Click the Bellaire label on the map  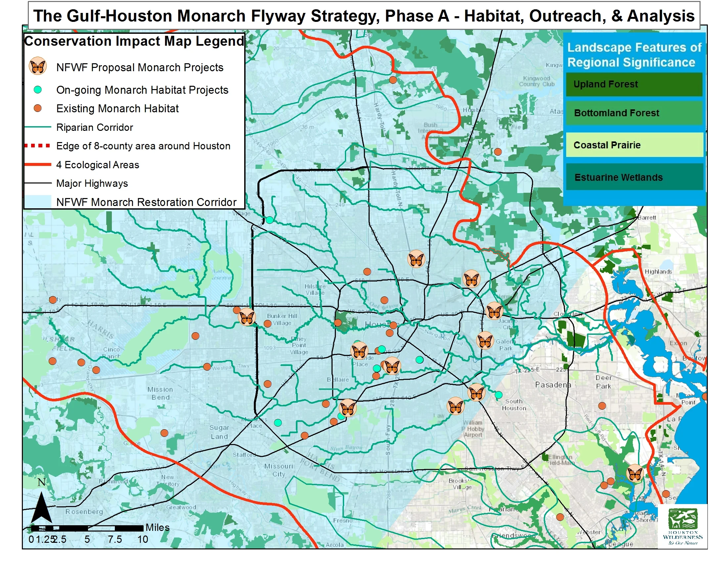pyautogui.click(x=338, y=380)
